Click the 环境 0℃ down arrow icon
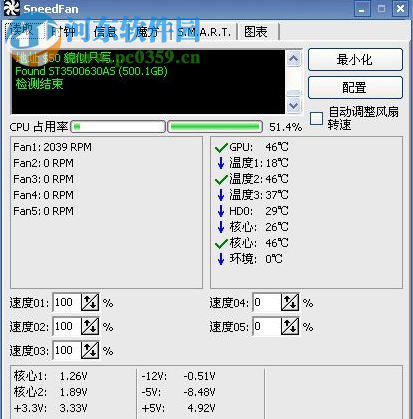The image size is (413, 419). pyautogui.click(x=221, y=259)
